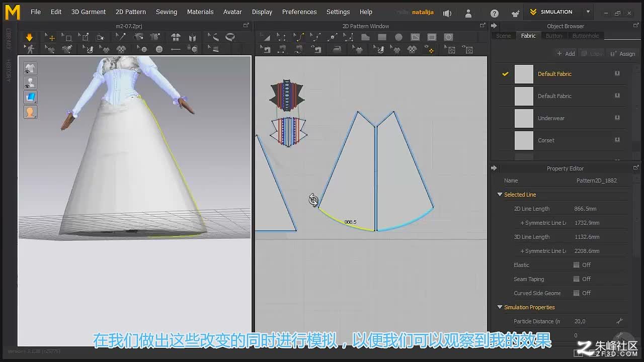Select the Circle pattern tool
This screenshot has width=644, height=362.
click(x=398, y=37)
